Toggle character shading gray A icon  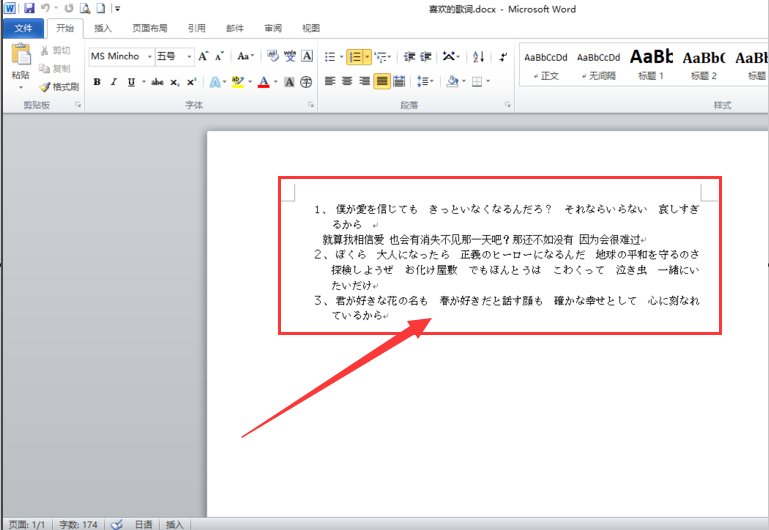(x=289, y=82)
